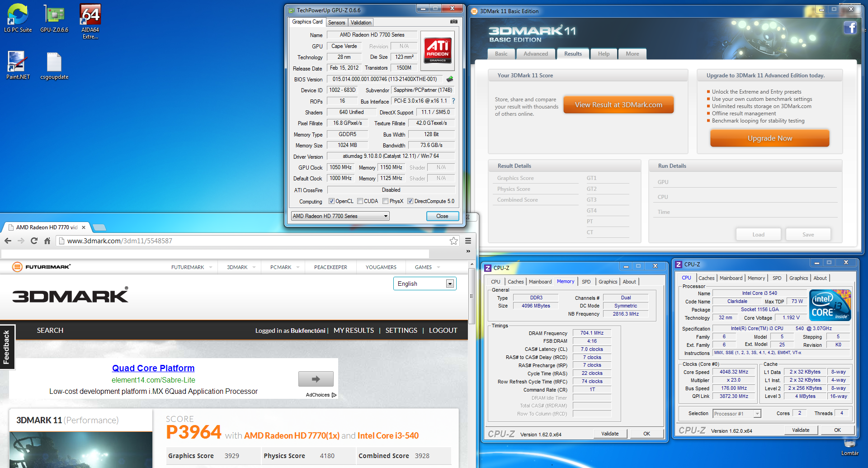Viewport: 868px width, 468px height.
Task: Open the Basic tab in 3DMark 11
Action: tap(501, 54)
